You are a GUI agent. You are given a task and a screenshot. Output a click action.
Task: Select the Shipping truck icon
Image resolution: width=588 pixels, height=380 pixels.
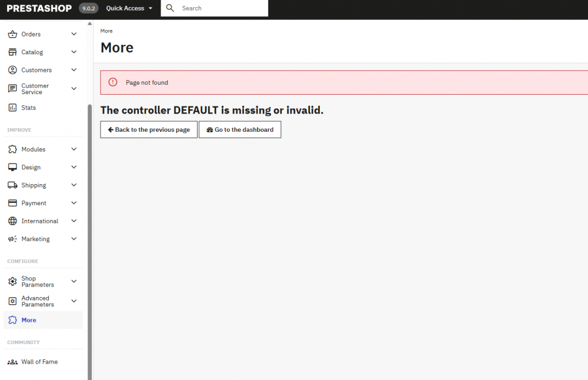point(12,185)
